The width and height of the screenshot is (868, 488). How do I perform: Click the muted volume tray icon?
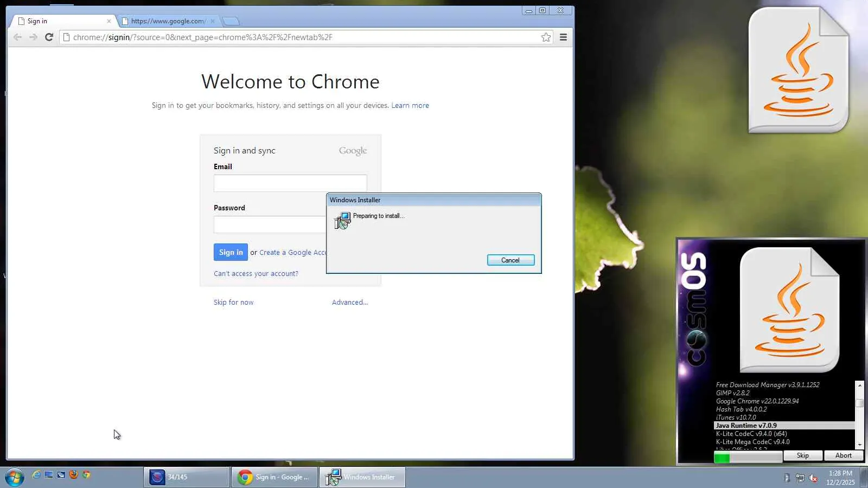pyautogui.click(x=813, y=478)
